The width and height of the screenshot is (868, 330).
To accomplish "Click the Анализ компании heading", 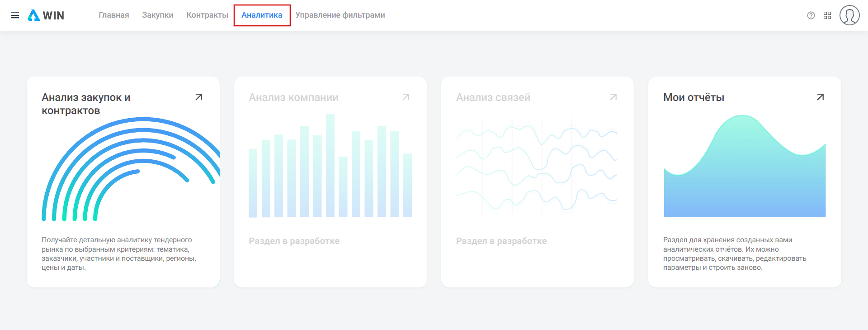I will (x=293, y=97).
